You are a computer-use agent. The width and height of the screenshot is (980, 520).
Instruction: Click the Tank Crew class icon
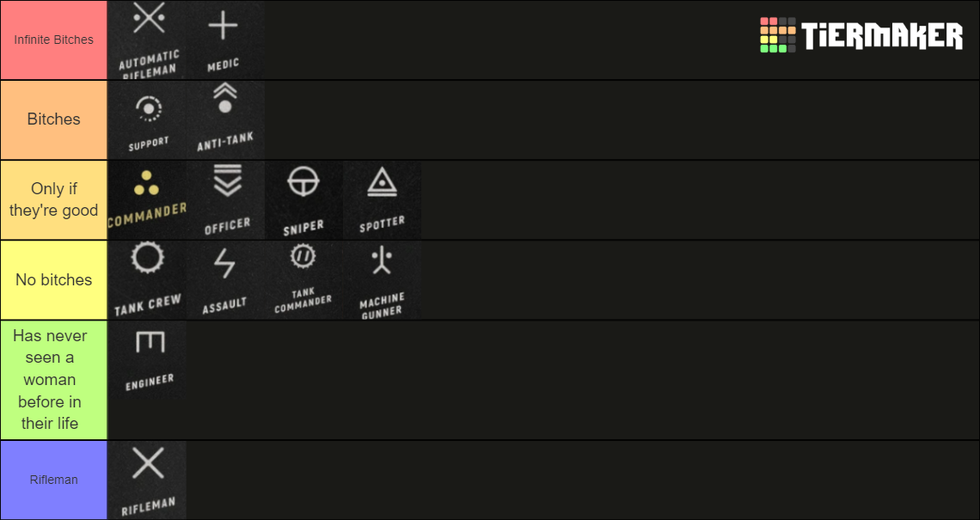[147, 278]
